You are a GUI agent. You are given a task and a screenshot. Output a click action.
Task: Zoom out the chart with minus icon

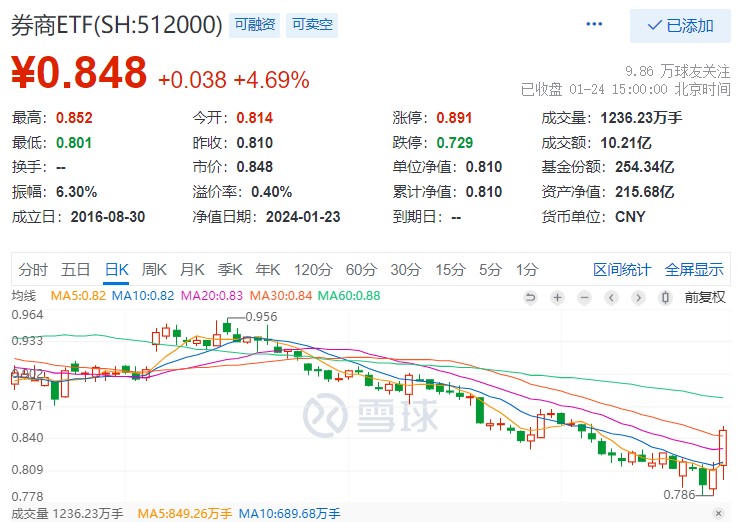584,297
